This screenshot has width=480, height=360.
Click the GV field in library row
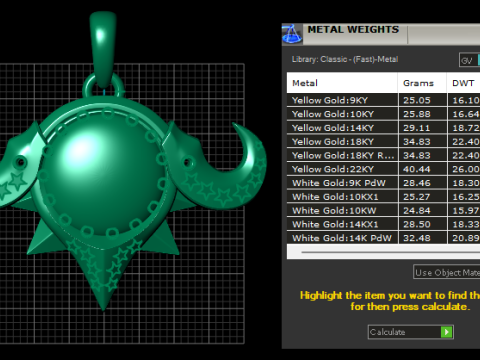click(468, 60)
